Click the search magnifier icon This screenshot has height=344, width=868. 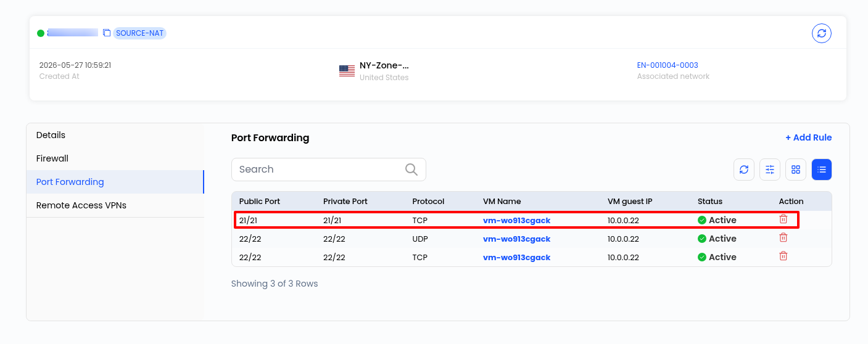[x=411, y=170]
